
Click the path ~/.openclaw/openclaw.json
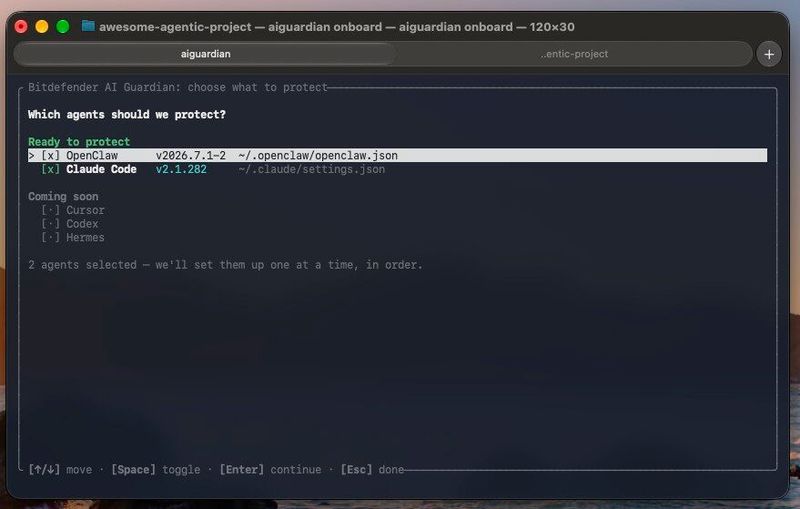pos(318,156)
